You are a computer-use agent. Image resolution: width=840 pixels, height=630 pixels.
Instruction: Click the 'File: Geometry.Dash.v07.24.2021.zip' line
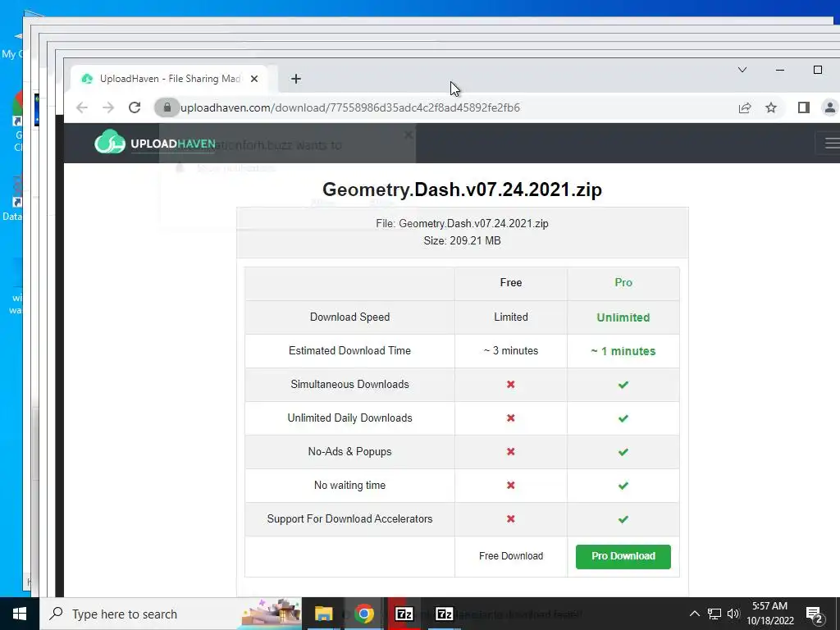pyautogui.click(x=462, y=224)
